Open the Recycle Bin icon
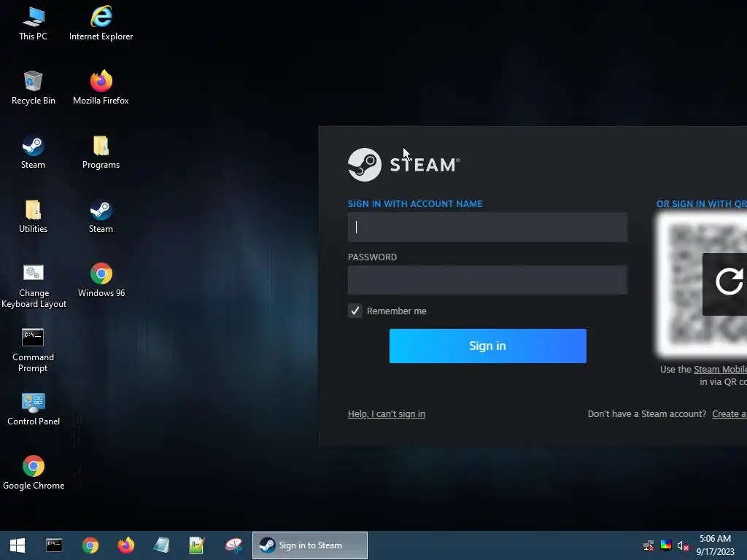This screenshot has width=747, height=560. click(34, 87)
